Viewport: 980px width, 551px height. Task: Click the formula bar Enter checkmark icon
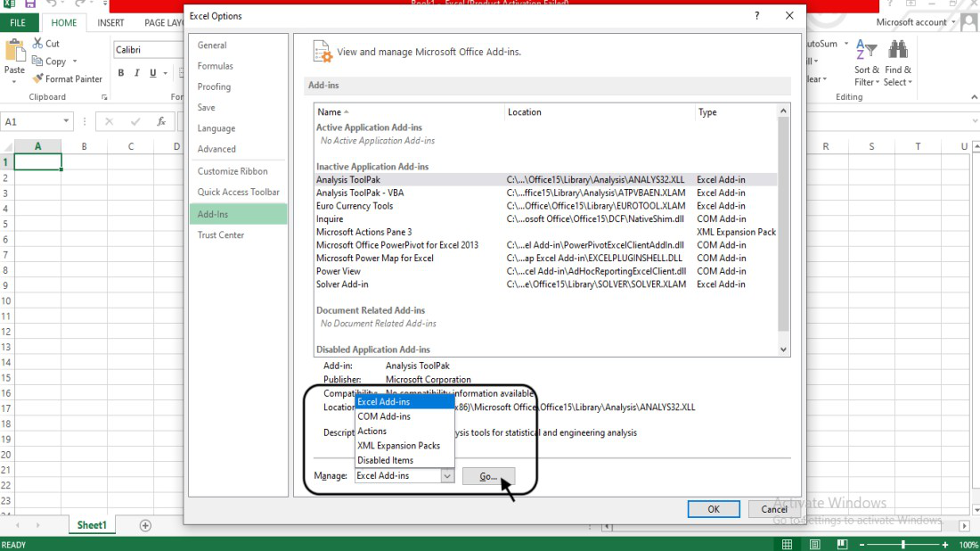(135, 121)
